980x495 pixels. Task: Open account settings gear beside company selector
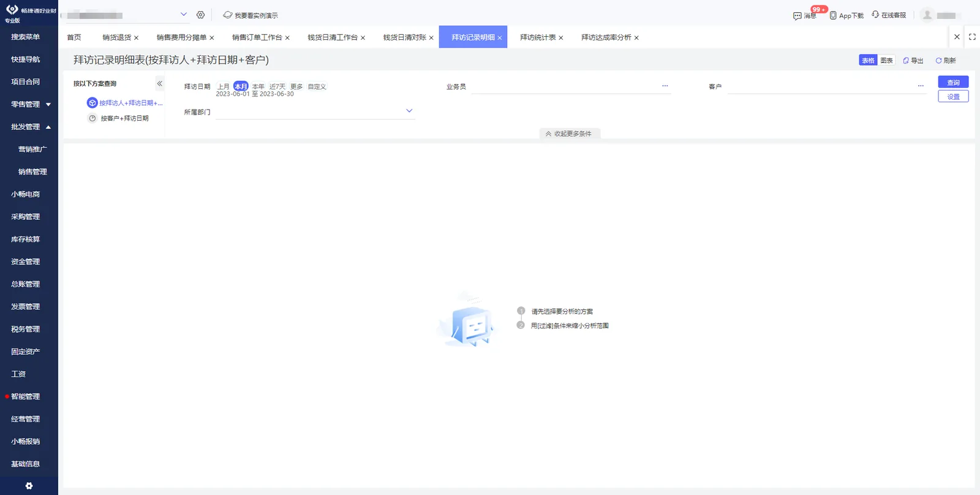[x=200, y=15]
